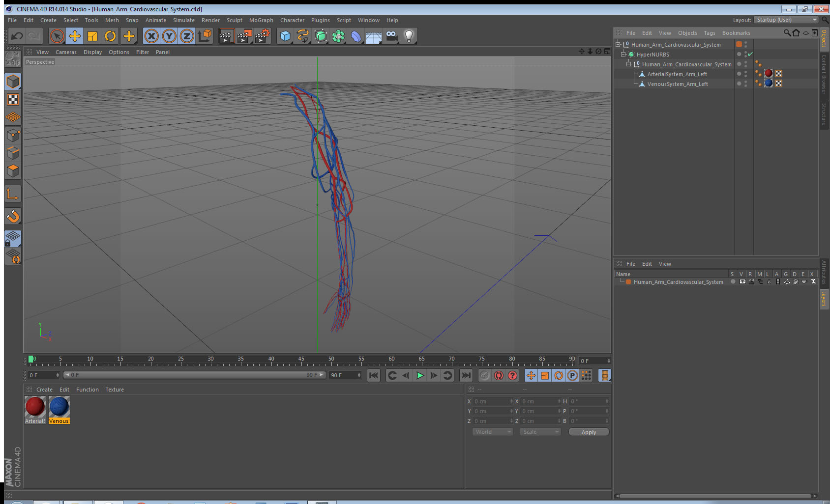Render to Picture Viewer
Viewport: 830px width, 504px height.
[x=244, y=36]
